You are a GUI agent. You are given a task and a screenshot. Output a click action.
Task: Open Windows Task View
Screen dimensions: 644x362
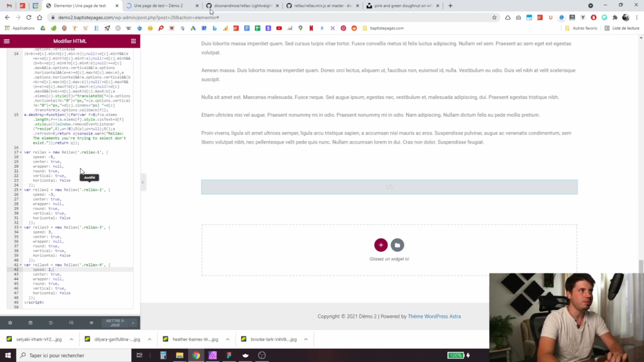pyautogui.click(x=139, y=355)
